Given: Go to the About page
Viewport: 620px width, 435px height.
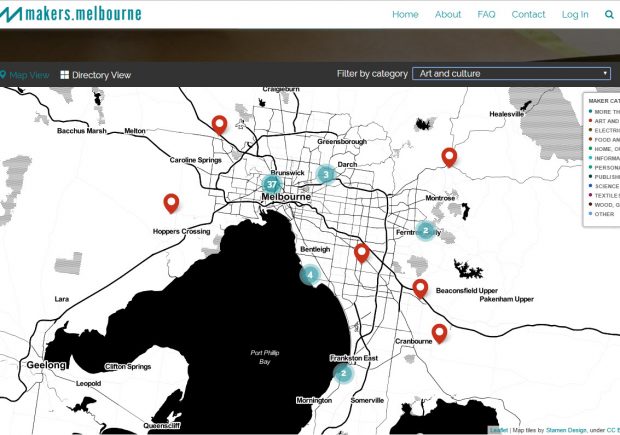Looking at the screenshot, I should coord(448,15).
